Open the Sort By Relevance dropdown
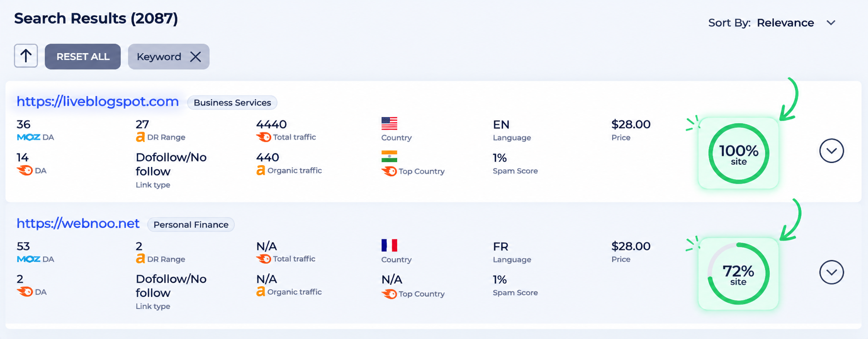868x339 pixels. click(772, 23)
